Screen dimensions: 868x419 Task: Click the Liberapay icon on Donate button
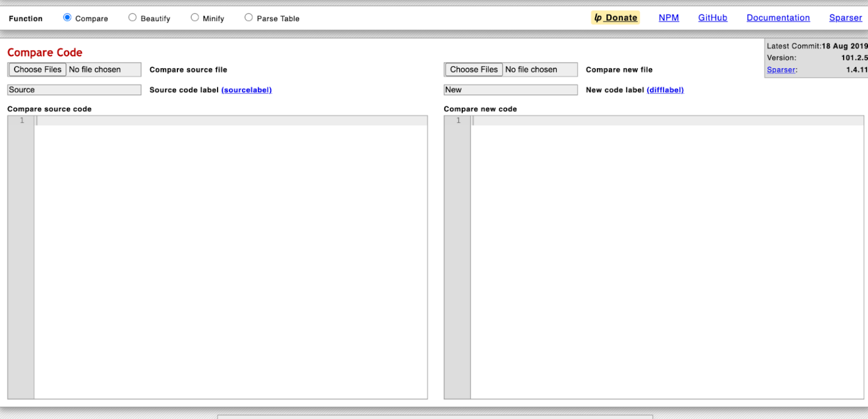pos(598,18)
